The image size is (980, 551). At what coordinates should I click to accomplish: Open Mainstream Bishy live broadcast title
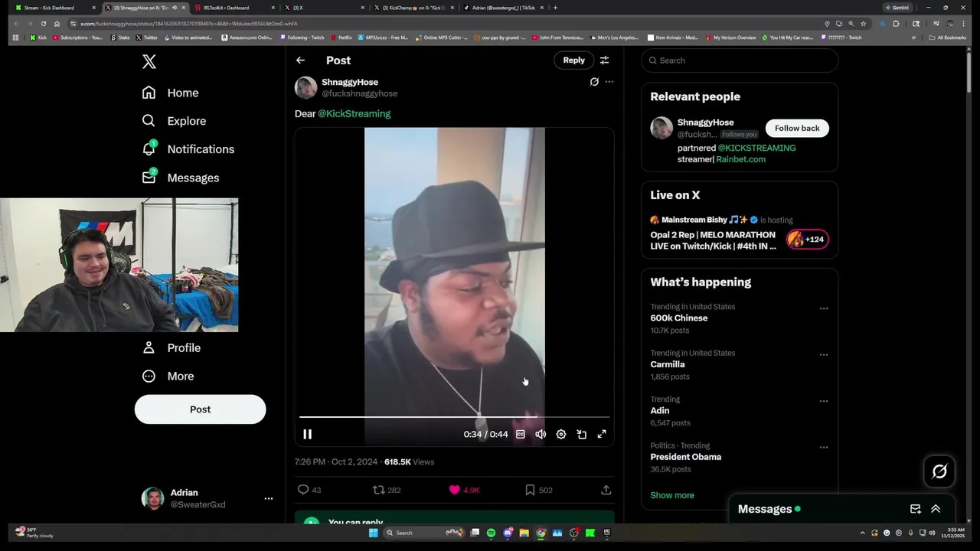click(713, 240)
